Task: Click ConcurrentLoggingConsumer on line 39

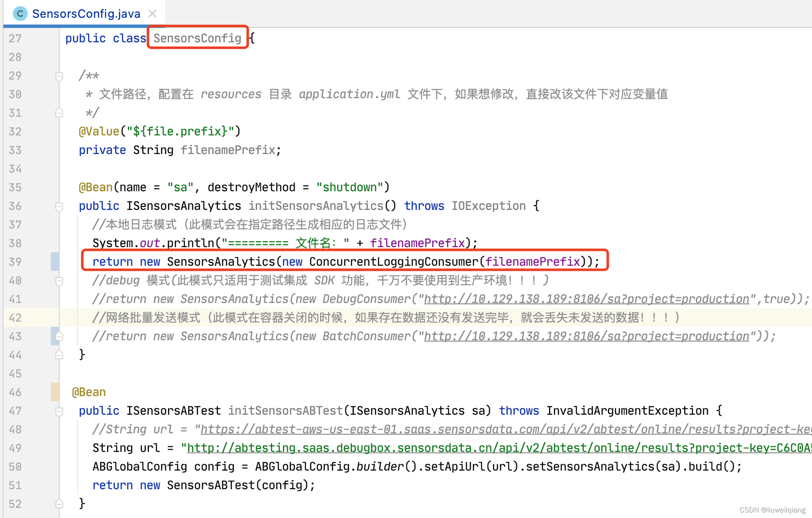Action: 394,262
